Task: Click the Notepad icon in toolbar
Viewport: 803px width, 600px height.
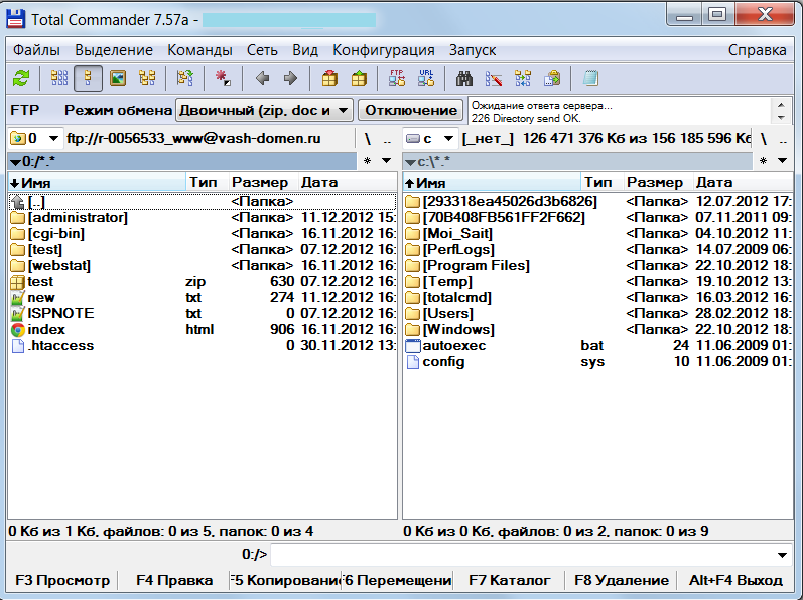Action: point(590,78)
